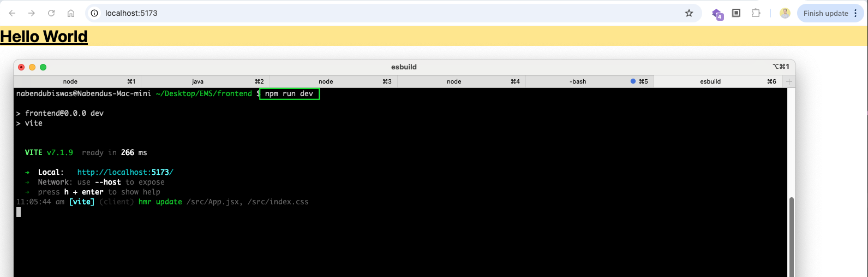Open the Extensions puzzle menu
The width and height of the screenshot is (868, 277).
756,13
